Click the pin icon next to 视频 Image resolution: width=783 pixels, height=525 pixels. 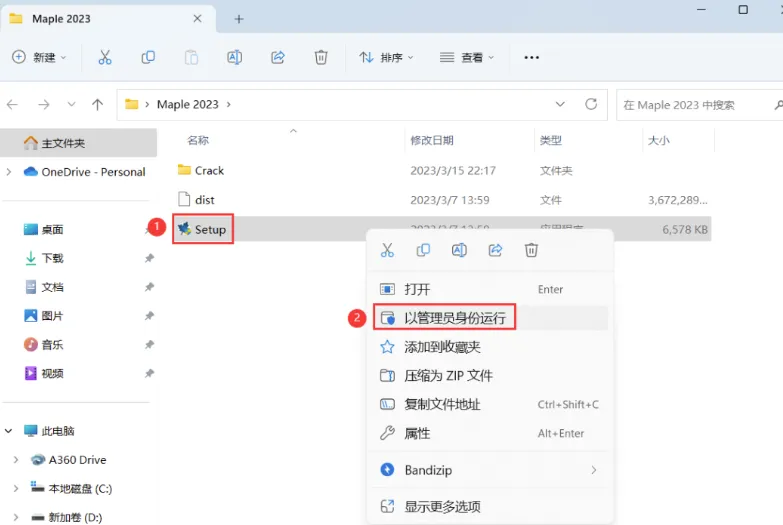(x=149, y=373)
